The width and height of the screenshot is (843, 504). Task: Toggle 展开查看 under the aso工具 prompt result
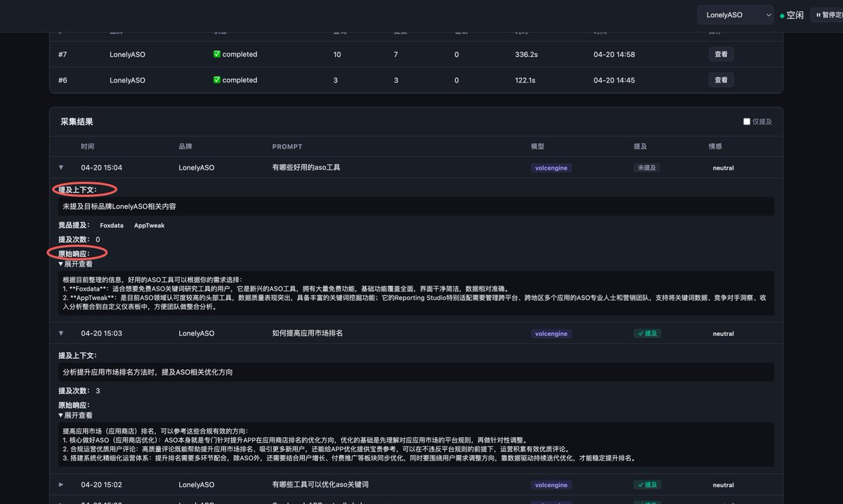[x=75, y=264]
